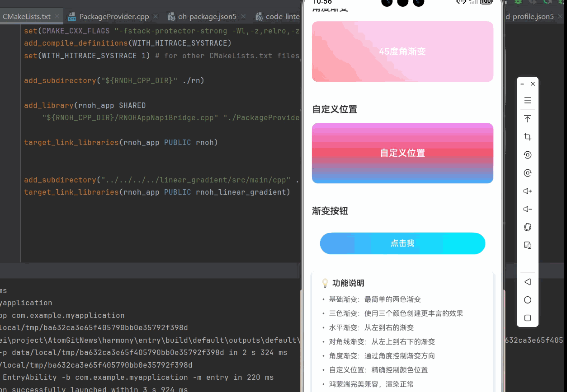Click the upload-to-top arrow icon
Viewport: 567px width, 392px height.
528,119
